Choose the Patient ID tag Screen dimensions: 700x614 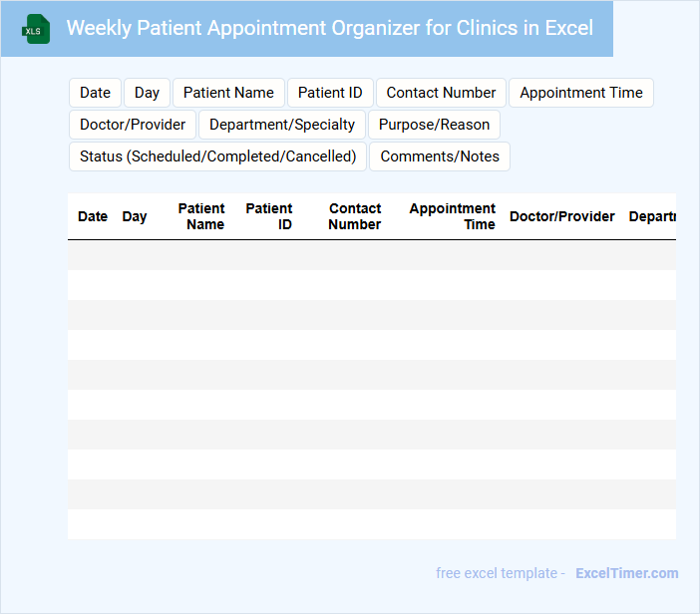pos(330,93)
